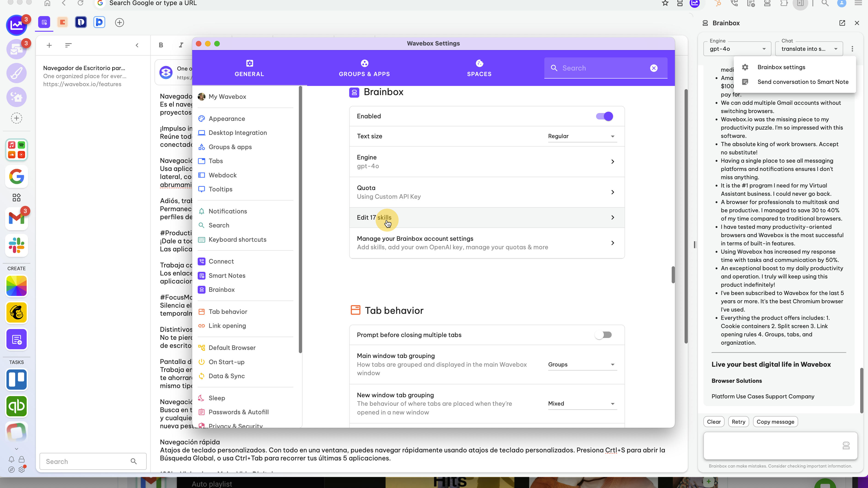The width and height of the screenshot is (868, 488).
Task: Click the settings content scrollbar thumb
Action: (673, 275)
